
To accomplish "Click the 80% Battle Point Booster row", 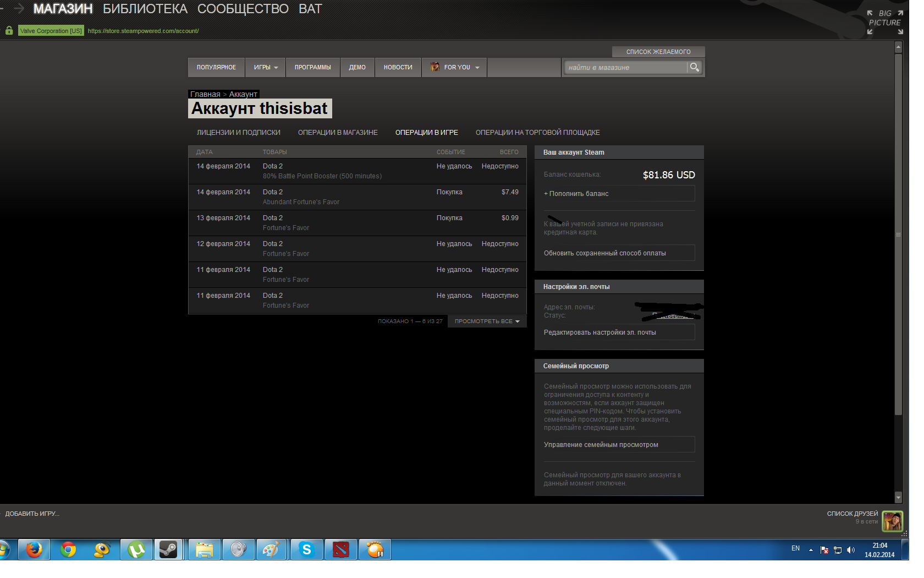I will (x=358, y=171).
